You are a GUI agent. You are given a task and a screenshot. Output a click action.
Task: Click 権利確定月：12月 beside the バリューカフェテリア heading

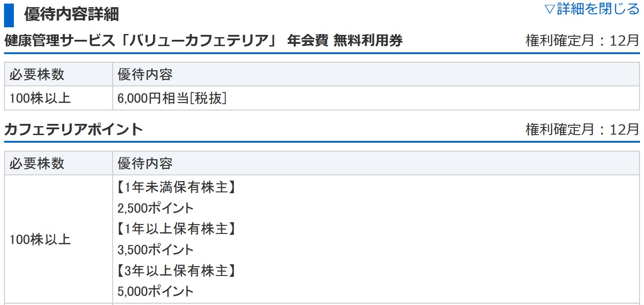[582, 41]
